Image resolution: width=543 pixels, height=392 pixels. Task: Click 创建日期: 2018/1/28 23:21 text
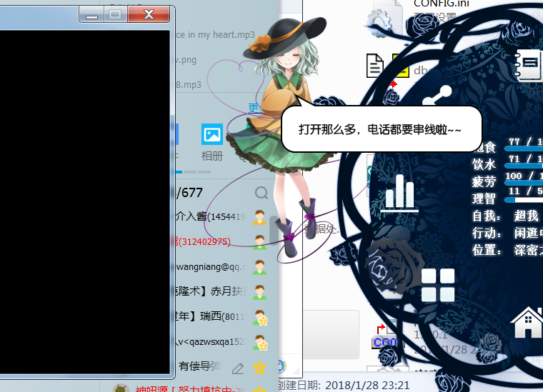[344, 385]
